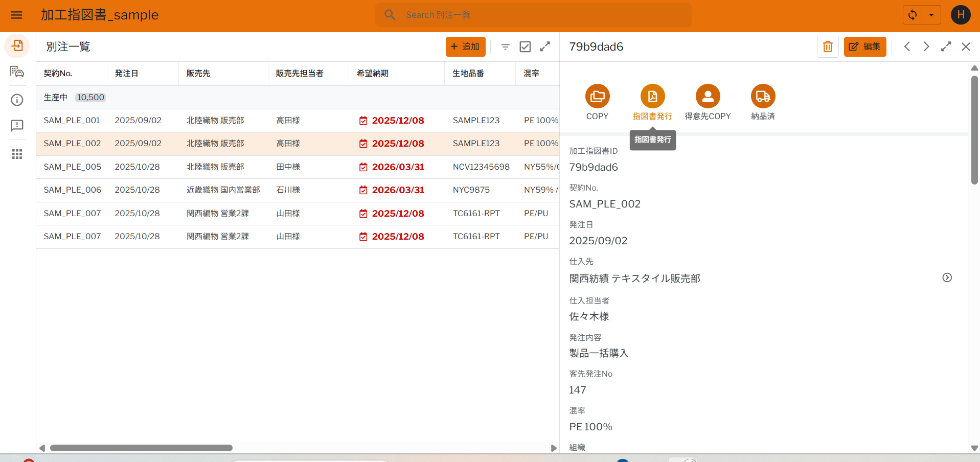The width and height of the screenshot is (980, 462).
Task: Click the horizontal scrollbar of the table
Action: [141, 448]
